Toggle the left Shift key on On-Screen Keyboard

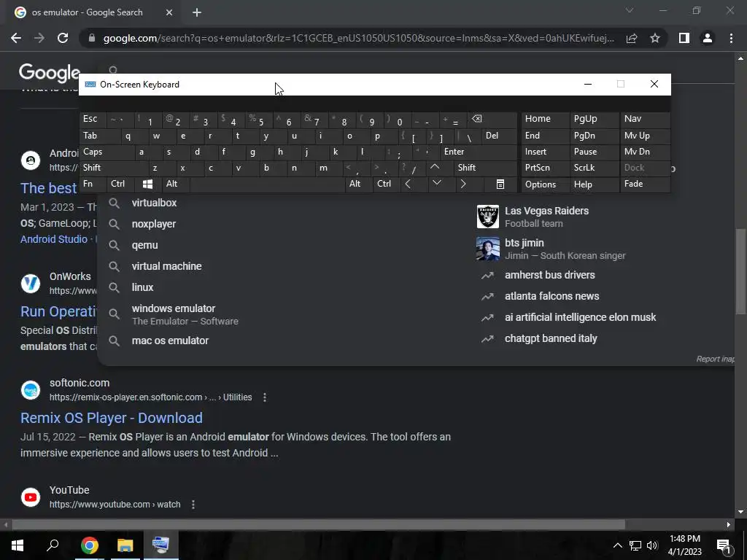tap(113, 168)
